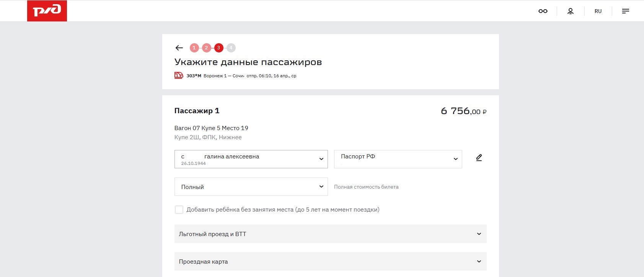Edit passenger data with pencil icon
Screen dimensions: 644x277
coord(479,158)
